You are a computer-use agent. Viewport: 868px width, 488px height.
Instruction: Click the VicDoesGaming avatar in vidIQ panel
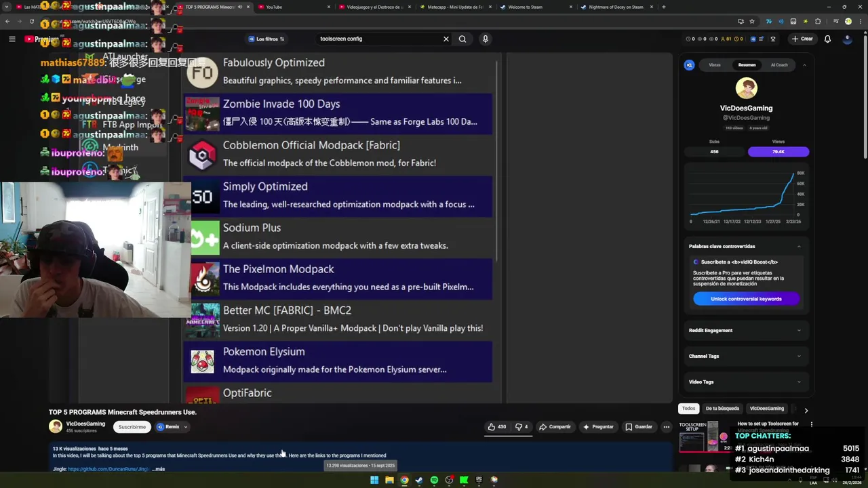click(x=747, y=89)
